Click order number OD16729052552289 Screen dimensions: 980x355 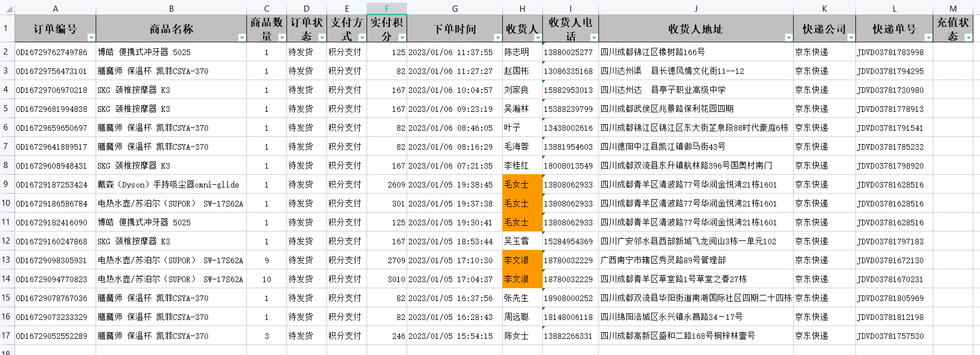tap(52, 336)
